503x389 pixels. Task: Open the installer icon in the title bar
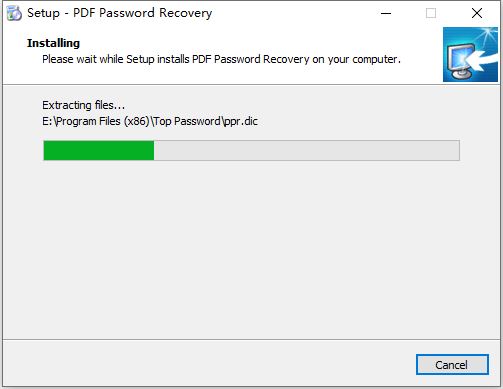click(14, 13)
